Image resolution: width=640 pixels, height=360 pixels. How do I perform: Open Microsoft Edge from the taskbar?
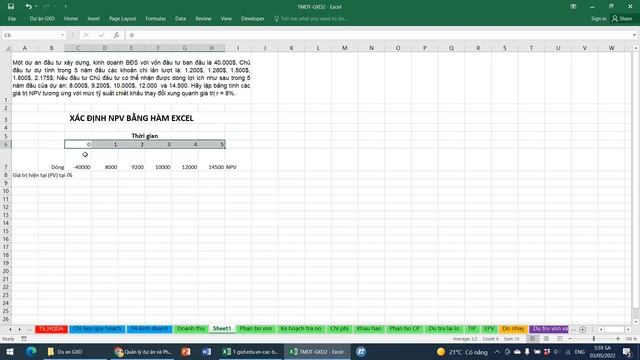[31, 351]
